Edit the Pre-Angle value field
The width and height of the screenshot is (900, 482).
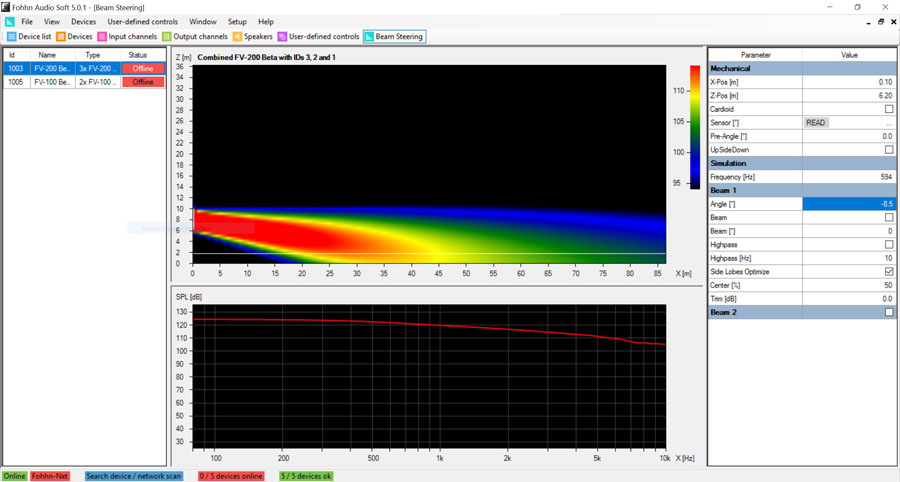[849, 137]
